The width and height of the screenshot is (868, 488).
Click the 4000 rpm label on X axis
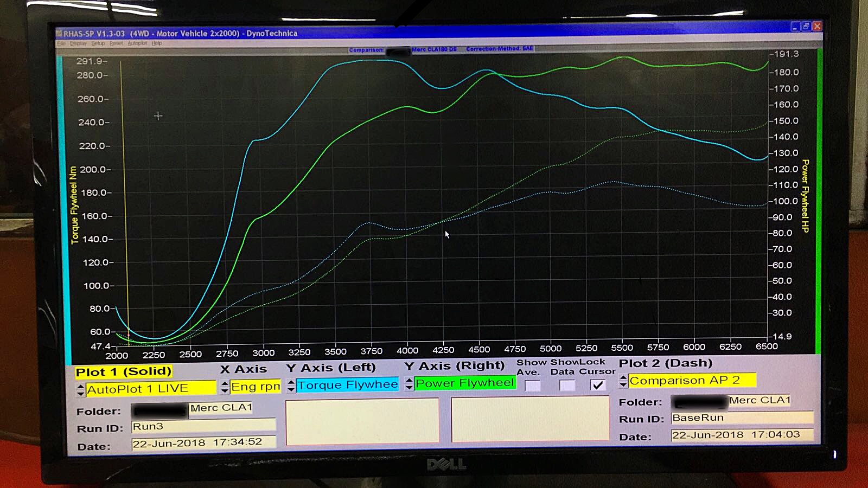click(407, 351)
